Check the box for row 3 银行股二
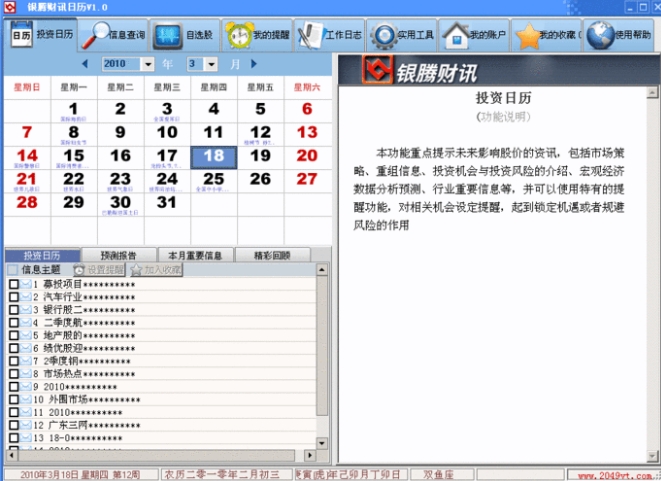Screen dimensions: 661x481 (x=13, y=310)
